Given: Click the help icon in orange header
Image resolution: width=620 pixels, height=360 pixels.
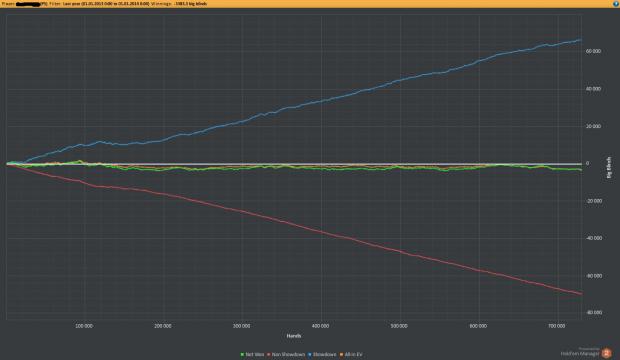Looking at the screenshot, I should coord(616,4).
